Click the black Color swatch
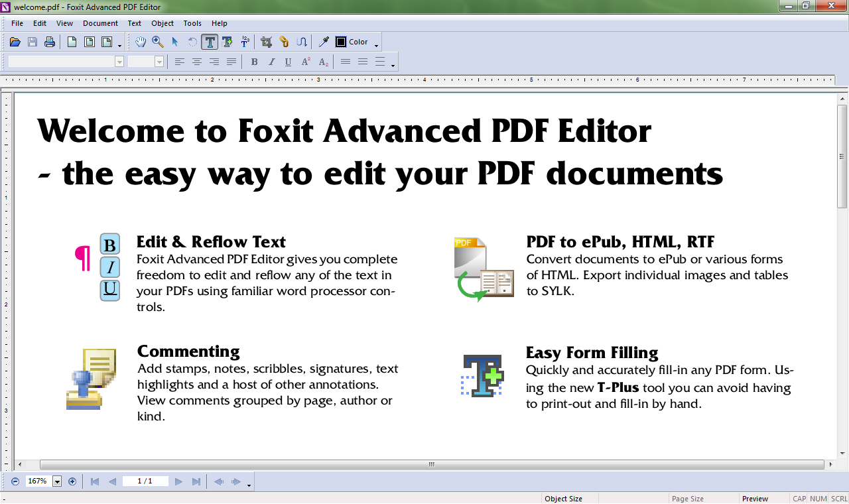 click(341, 42)
